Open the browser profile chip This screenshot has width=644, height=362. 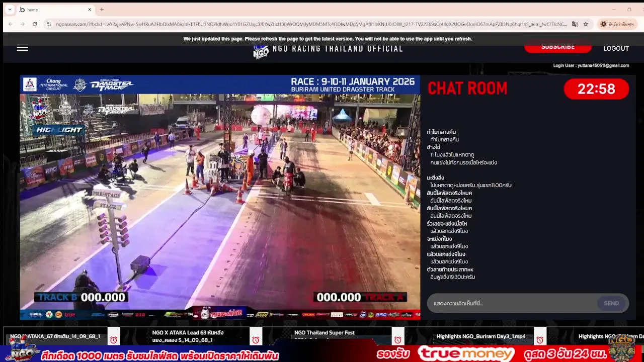618,24
